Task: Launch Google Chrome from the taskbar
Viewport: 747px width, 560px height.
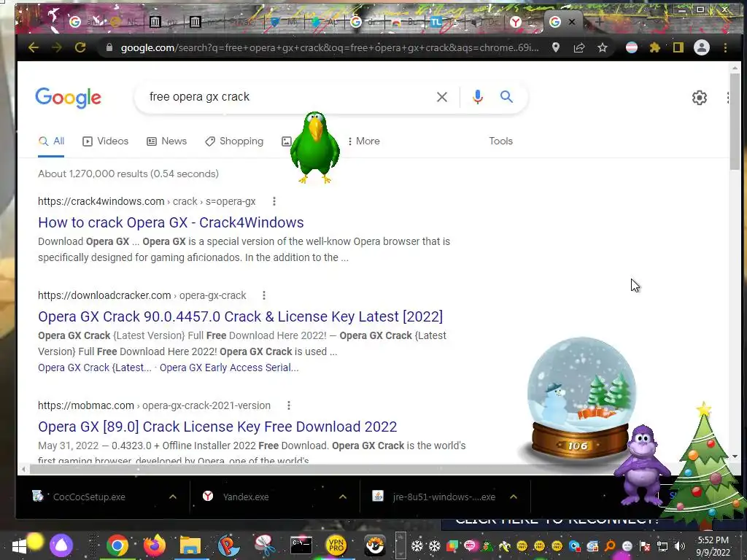Action: (117, 545)
